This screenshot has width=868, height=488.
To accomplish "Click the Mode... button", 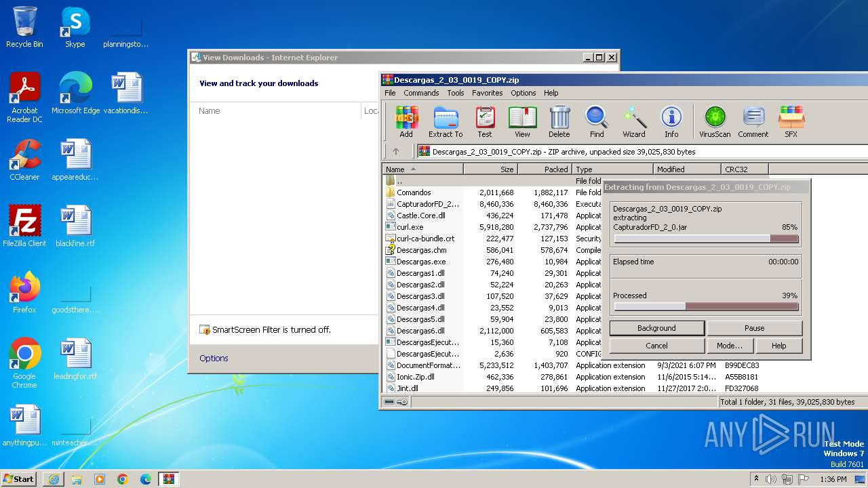I will click(x=730, y=346).
